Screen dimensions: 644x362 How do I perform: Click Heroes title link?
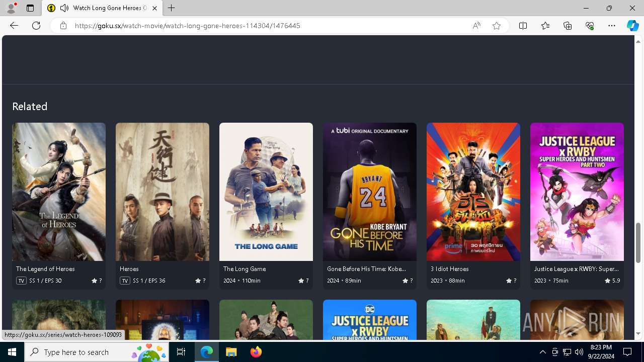coord(129,269)
